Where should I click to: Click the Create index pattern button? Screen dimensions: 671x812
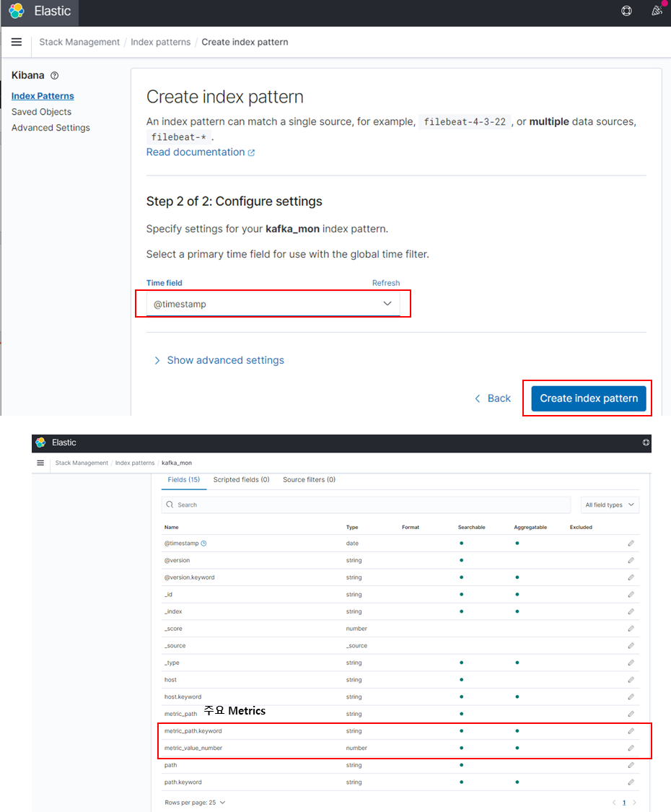[587, 398]
